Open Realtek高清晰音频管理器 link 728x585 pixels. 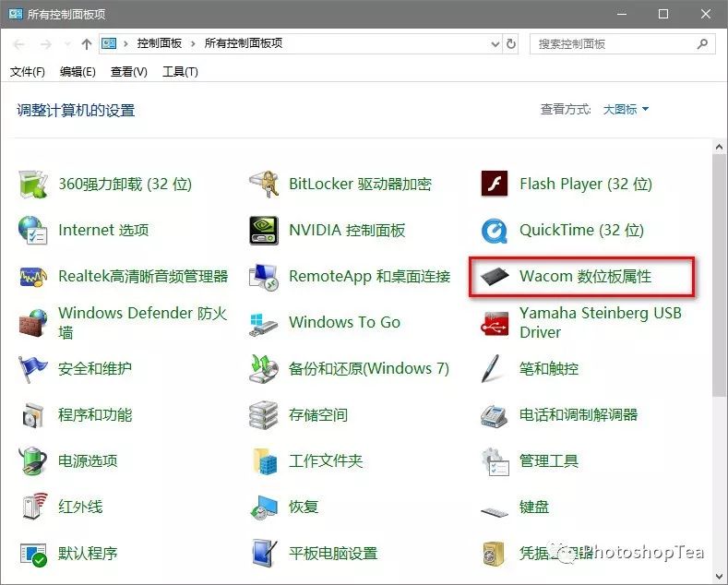click(x=143, y=276)
